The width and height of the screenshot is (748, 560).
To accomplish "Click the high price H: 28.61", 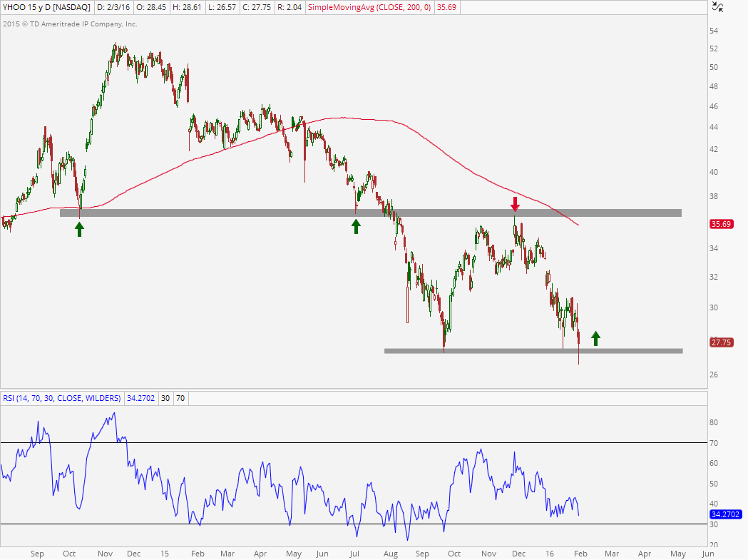I will coord(188,7).
